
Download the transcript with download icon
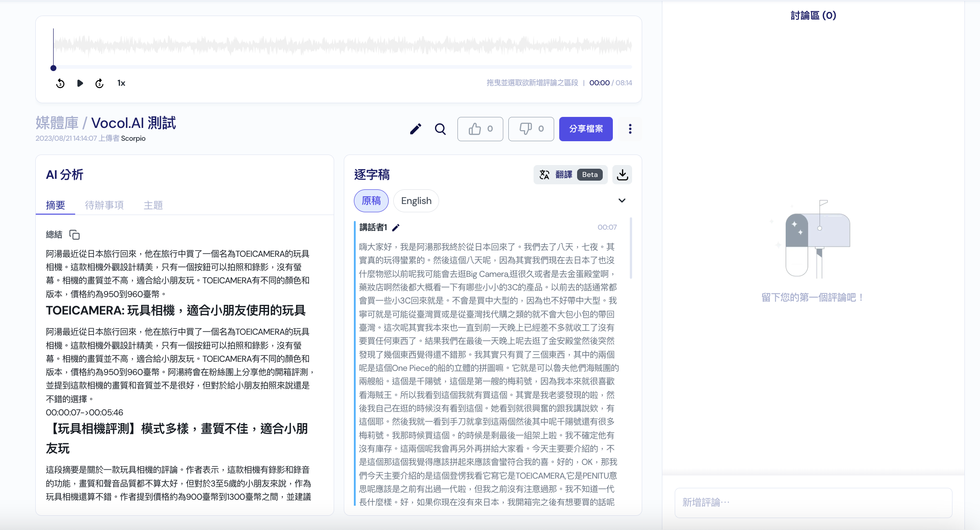[x=622, y=175]
